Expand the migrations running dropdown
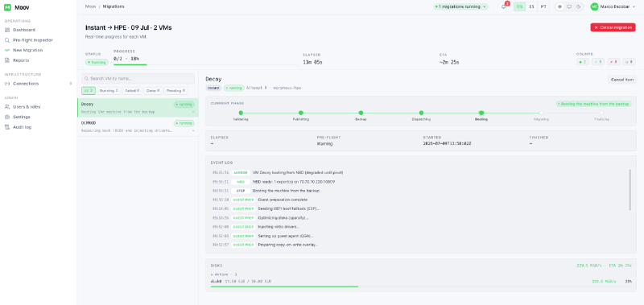This screenshot has height=305, width=644. 460,6
